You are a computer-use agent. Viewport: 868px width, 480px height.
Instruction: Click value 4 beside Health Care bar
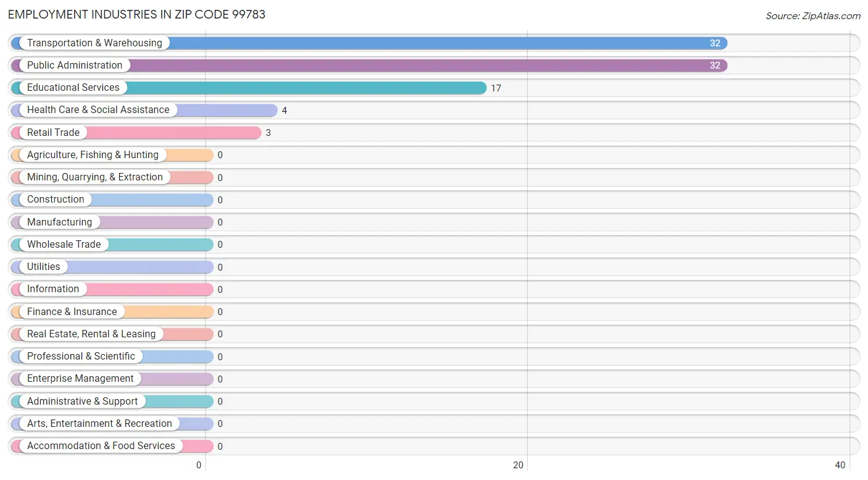pos(285,111)
